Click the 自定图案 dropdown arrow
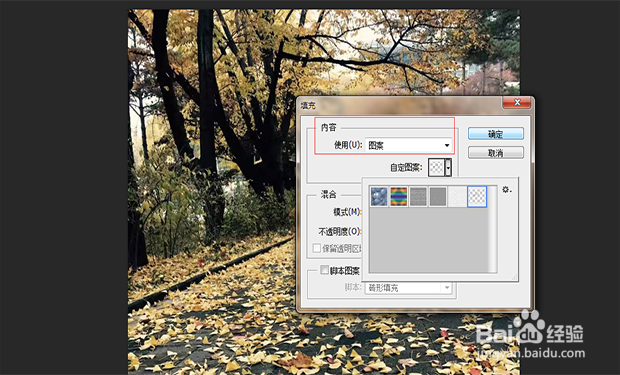Image resolution: width=620 pixels, height=375 pixels. [448, 168]
